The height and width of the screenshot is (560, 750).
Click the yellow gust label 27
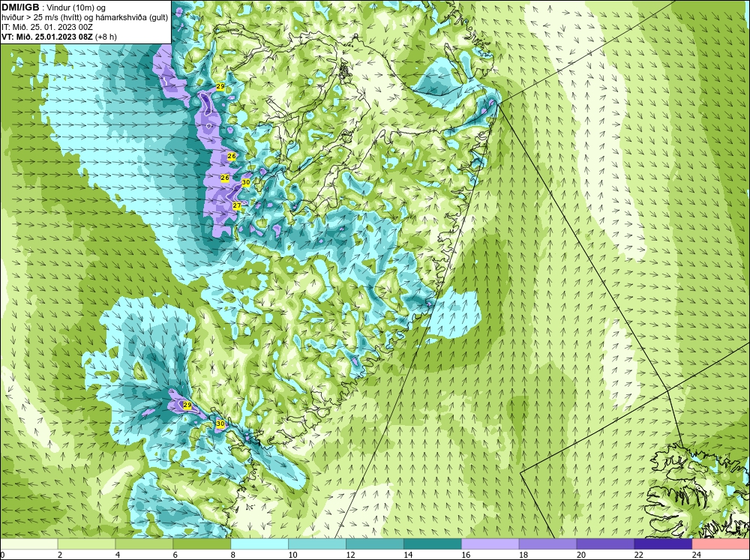coord(237,205)
